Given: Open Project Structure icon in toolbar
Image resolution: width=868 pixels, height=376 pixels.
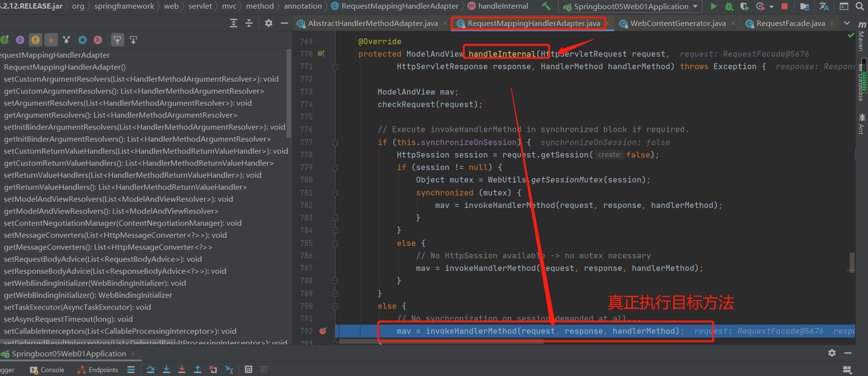Looking at the screenshot, I should tap(805, 6).
